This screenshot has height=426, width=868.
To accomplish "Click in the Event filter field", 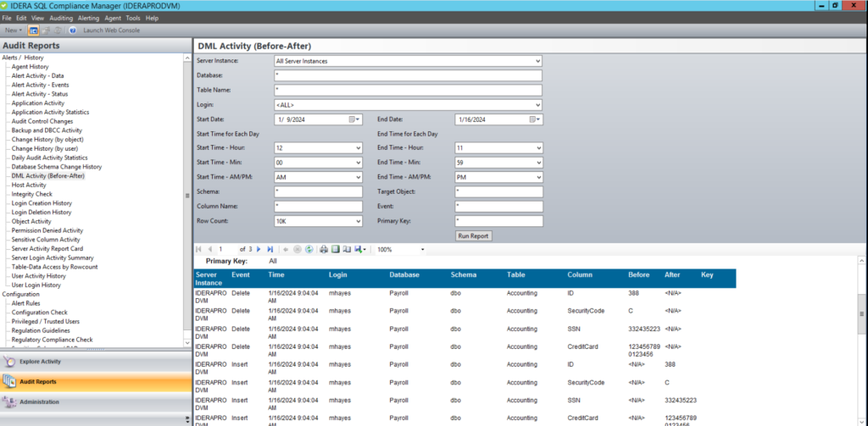I will [x=498, y=207].
